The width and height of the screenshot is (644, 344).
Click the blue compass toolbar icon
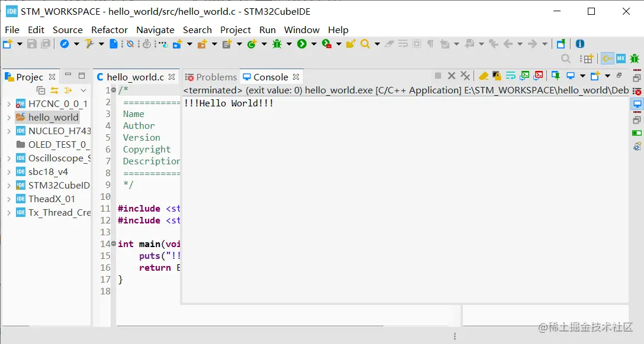coord(65,44)
